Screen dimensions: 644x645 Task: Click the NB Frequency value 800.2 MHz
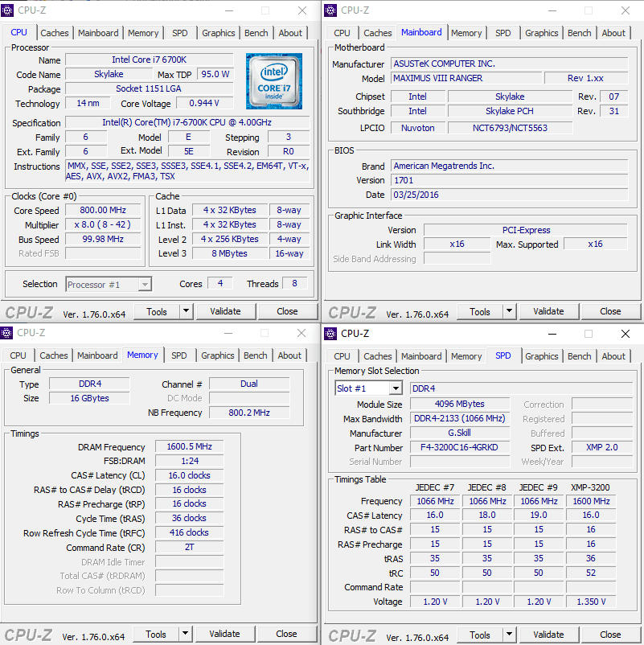(x=249, y=413)
